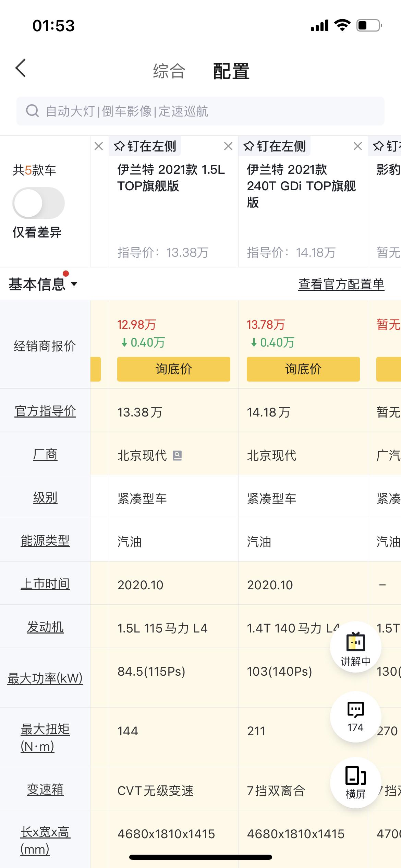Image resolution: width=401 pixels, height=868 pixels.
Task: Focus the 自动大灯 search field
Action: 200,111
